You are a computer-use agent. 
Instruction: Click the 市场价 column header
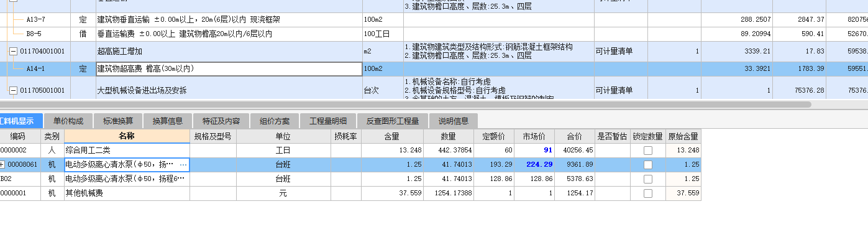click(x=534, y=136)
